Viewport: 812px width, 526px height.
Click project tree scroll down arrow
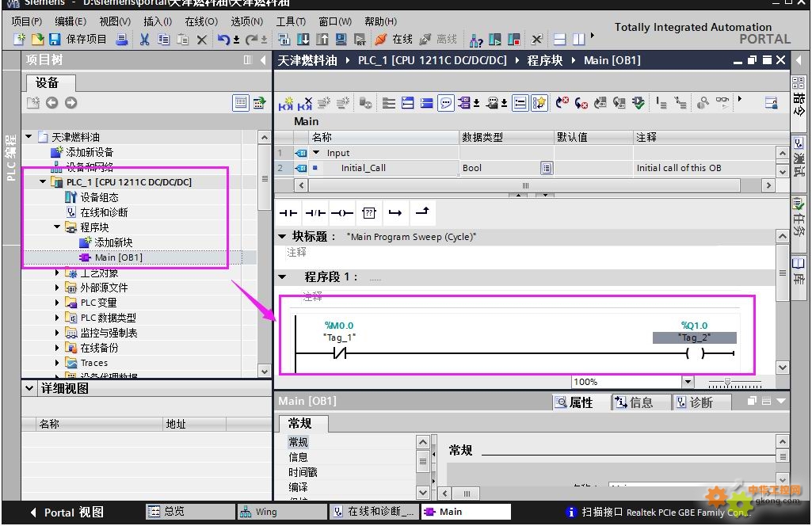(264, 372)
